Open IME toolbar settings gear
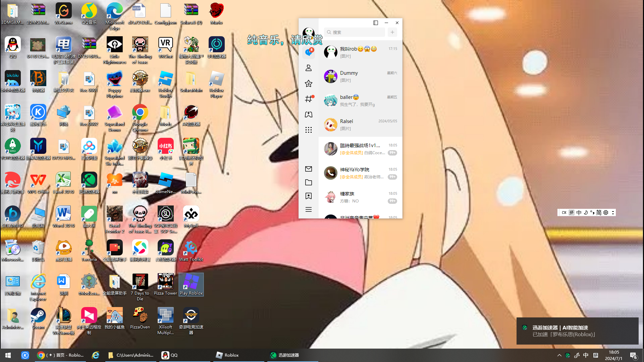The height and width of the screenshot is (362, 644). click(x=606, y=213)
